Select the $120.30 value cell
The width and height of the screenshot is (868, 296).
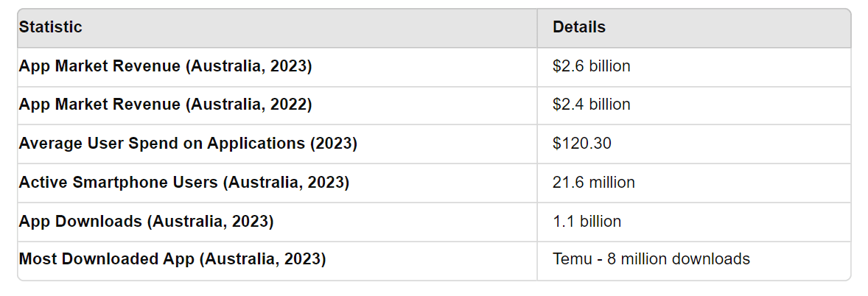581,144
